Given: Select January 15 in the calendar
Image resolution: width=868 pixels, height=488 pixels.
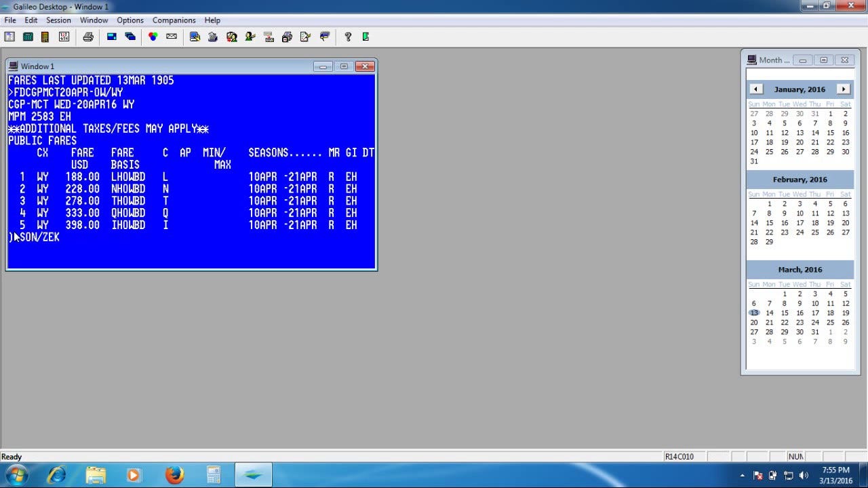Looking at the screenshot, I should (x=830, y=133).
